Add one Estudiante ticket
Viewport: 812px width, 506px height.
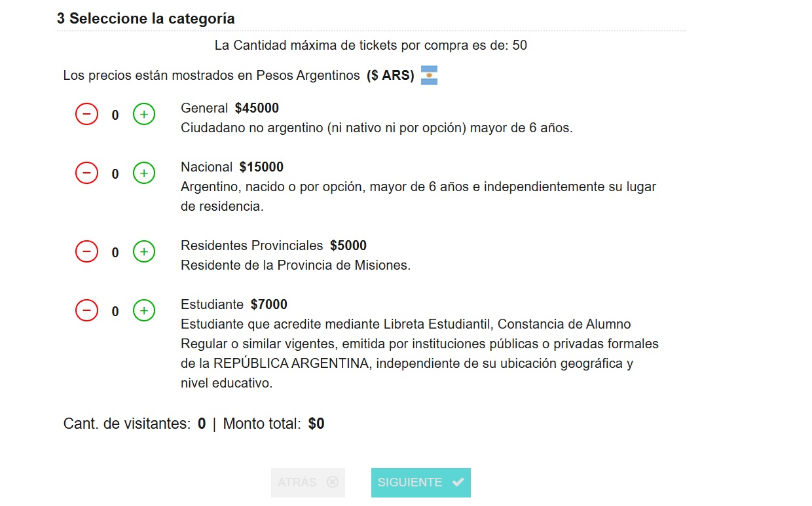coord(143,310)
